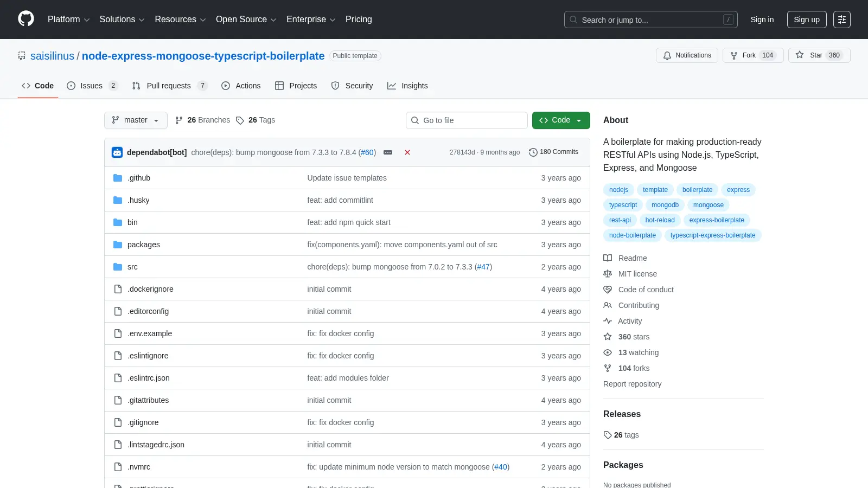This screenshot has width=868, height=488.
Task: Open the .husky folder icon
Action: pyautogui.click(x=118, y=200)
